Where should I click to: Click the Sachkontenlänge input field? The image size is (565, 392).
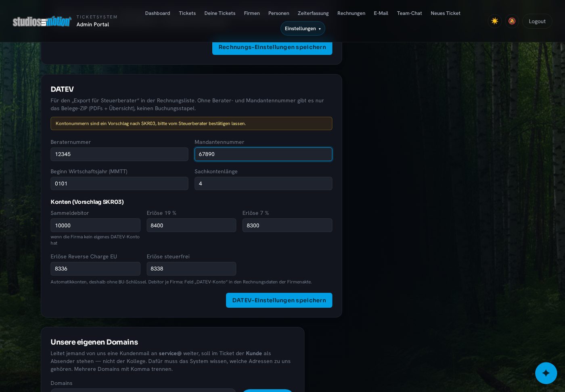click(x=263, y=183)
